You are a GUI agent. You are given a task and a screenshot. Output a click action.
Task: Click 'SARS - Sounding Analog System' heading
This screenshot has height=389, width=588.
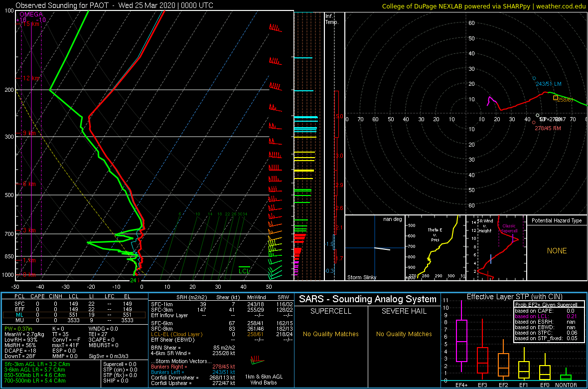point(368,299)
